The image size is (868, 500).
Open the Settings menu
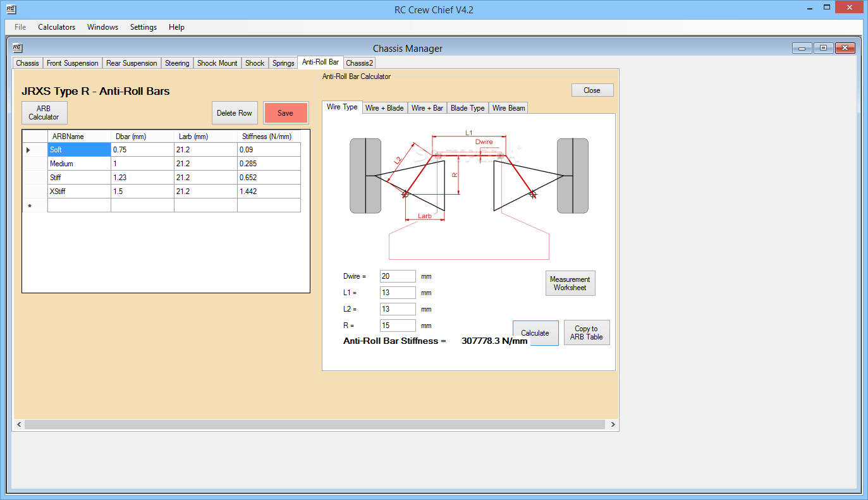(144, 27)
